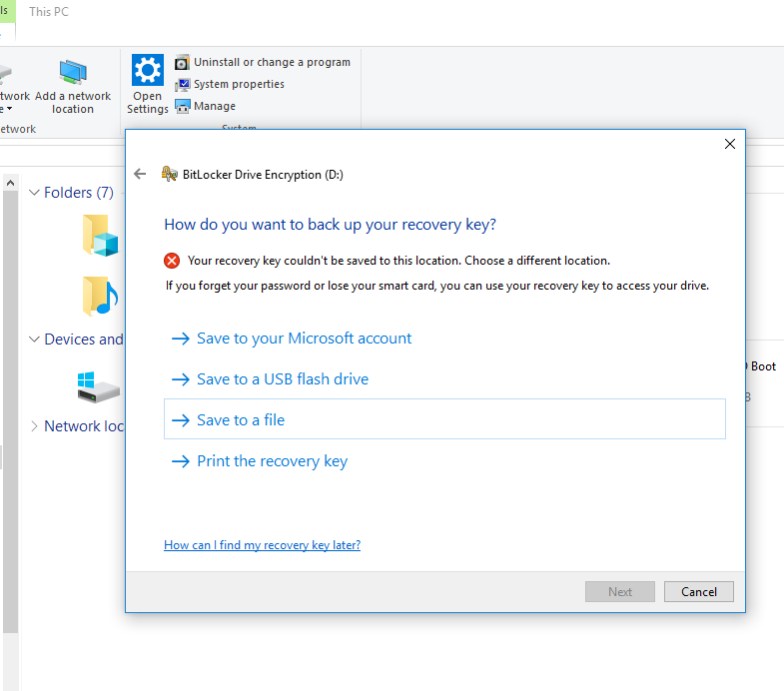Click the System properties icon in ribbon
784x691 pixels.
(182, 85)
